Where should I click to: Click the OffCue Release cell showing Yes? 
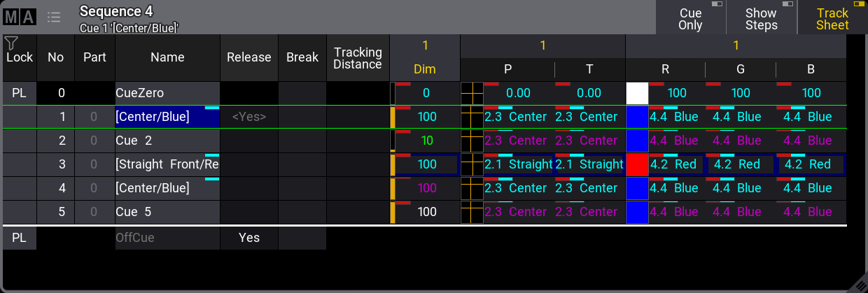tap(248, 238)
